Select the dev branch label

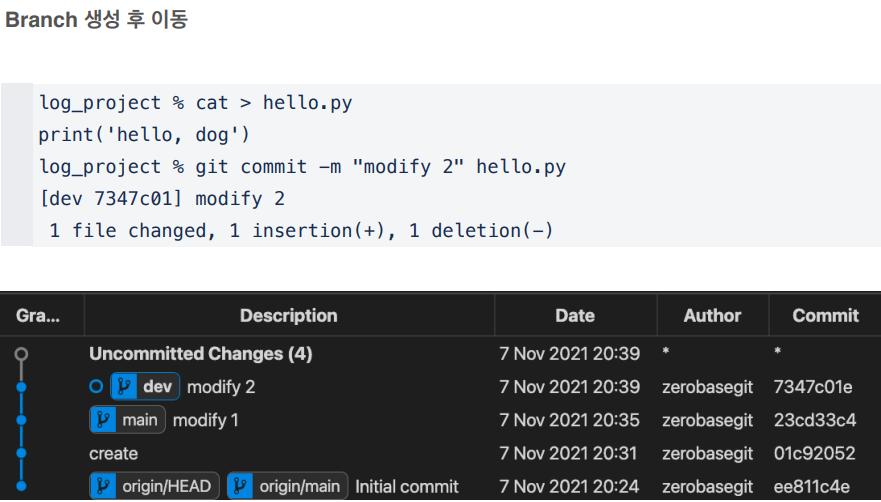pos(146,387)
